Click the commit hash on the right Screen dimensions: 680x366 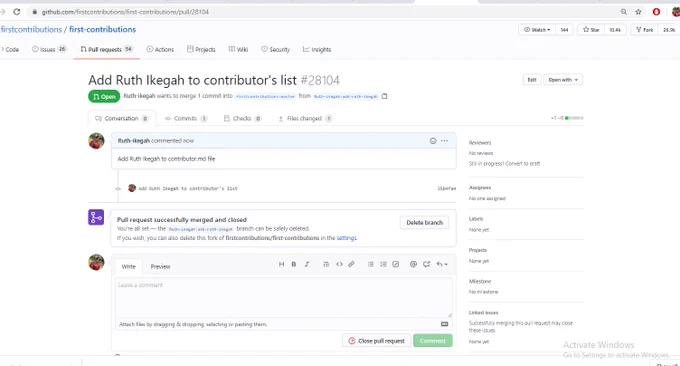click(447, 188)
